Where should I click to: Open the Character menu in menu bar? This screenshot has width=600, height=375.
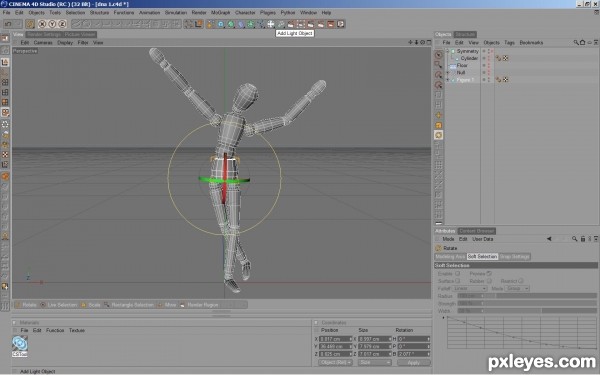[245, 13]
